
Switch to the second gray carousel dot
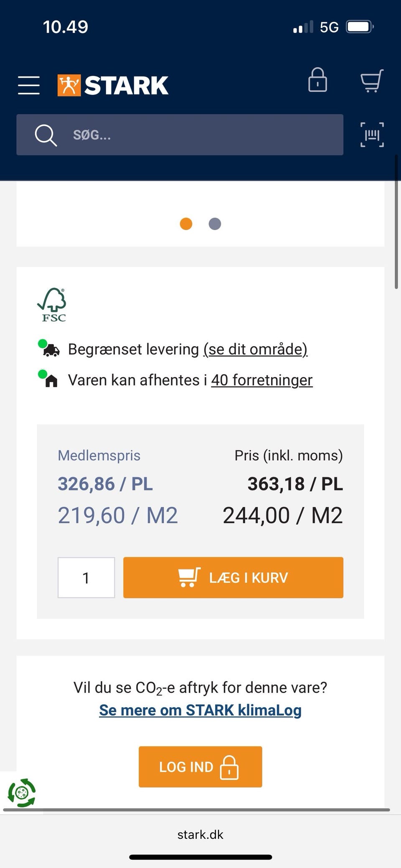coord(215,224)
